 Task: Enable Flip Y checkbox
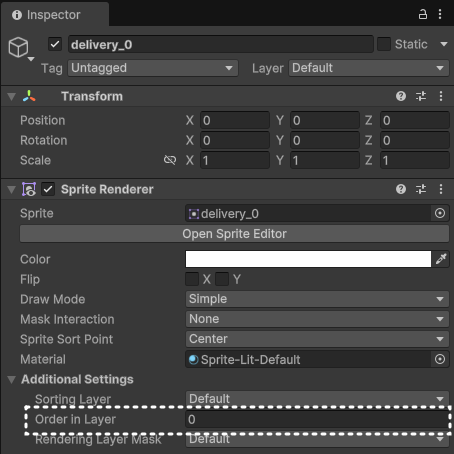(222, 279)
